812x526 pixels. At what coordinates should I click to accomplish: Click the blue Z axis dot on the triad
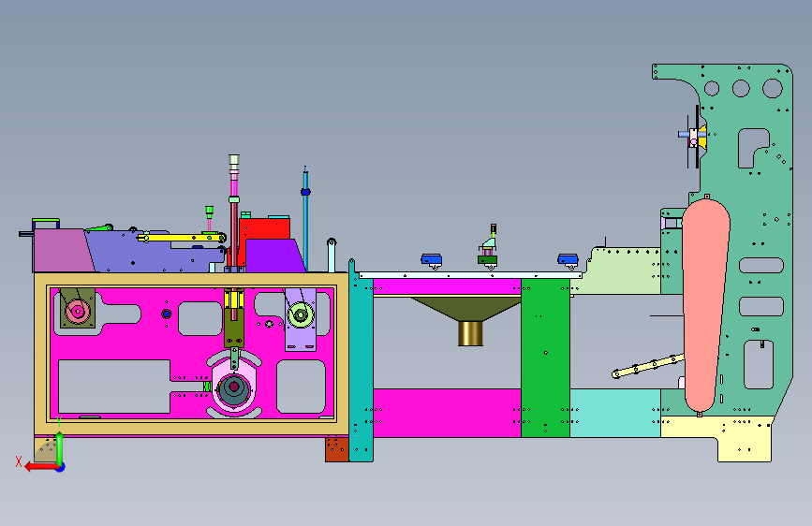61,467
